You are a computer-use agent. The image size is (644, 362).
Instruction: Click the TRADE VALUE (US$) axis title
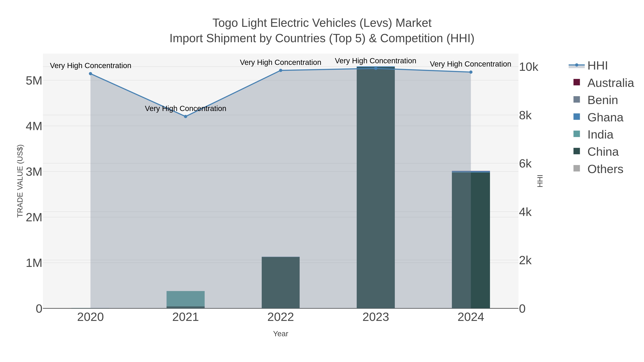coord(20,181)
